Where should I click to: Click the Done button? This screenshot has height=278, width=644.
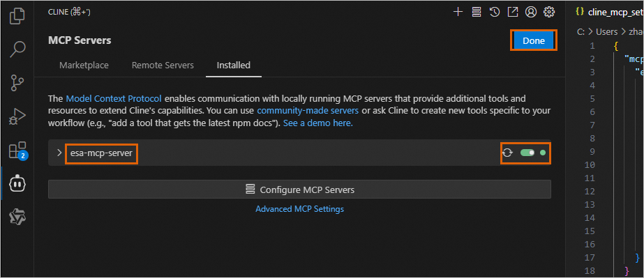click(x=534, y=40)
